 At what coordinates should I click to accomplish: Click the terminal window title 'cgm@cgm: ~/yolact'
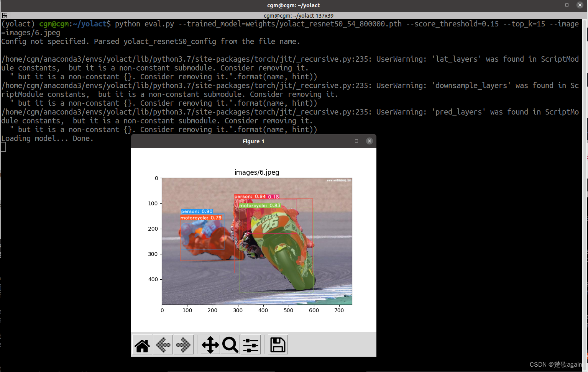coord(294,5)
